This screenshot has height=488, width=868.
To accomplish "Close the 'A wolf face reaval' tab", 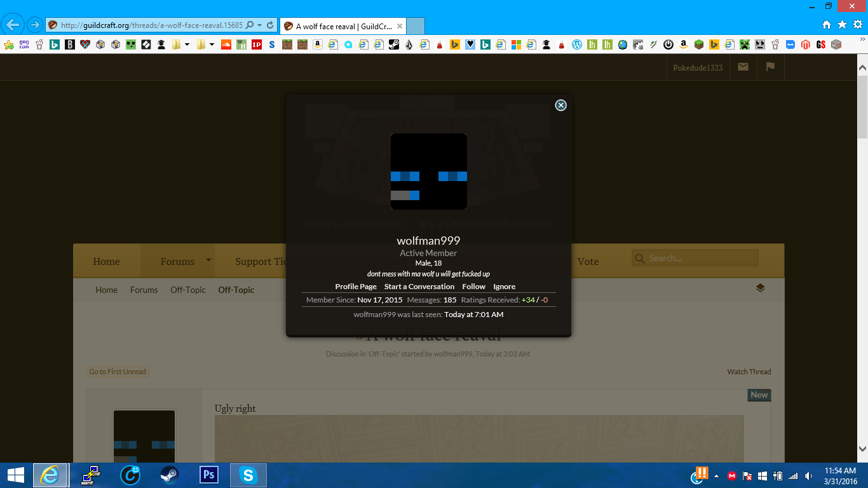I will tap(399, 26).
